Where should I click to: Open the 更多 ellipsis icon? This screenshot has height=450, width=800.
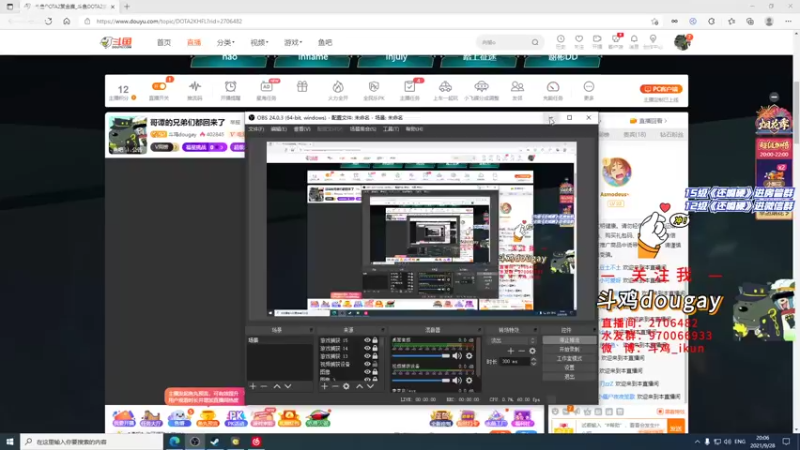[589, 87]
